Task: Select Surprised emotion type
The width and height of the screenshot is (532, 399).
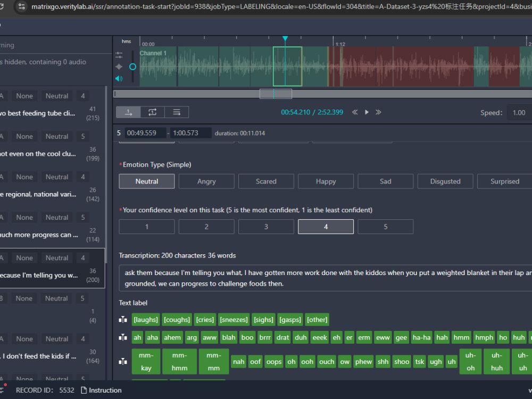Action: pyautogui.click(x=504, y=181)
